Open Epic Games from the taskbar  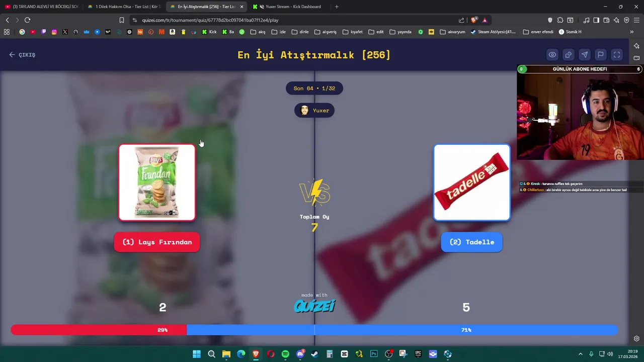pyautogui.click(x=418, y=354)
